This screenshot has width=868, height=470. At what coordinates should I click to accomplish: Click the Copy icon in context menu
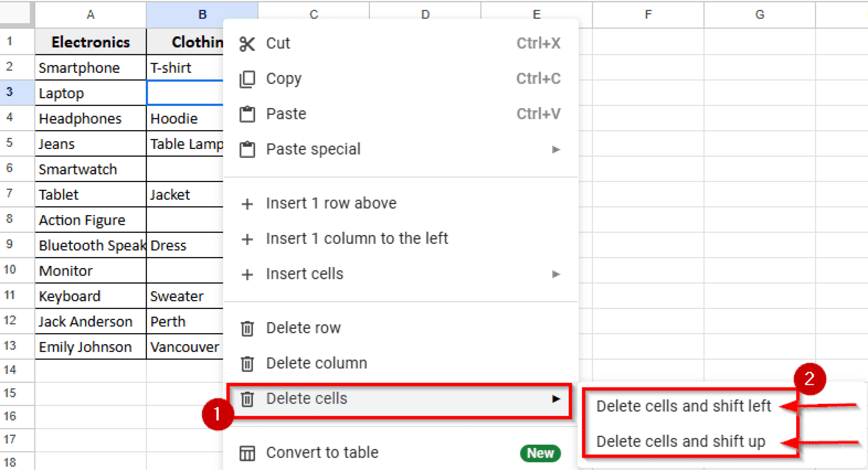[x=247, y=79]
